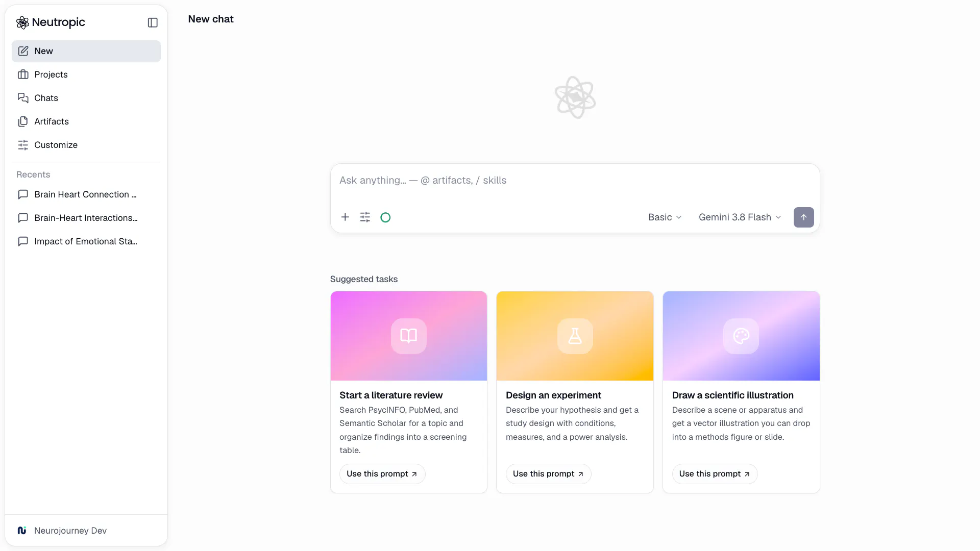Screen dimensions: 980x551
Task: Select the Design an experiment card title
Action: tap(553, 395)
